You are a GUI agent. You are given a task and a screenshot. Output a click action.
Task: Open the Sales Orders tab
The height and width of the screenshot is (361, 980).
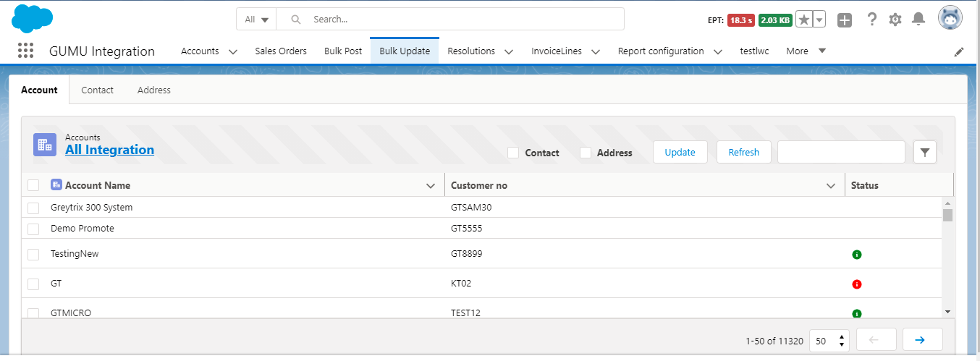point(281,51)
